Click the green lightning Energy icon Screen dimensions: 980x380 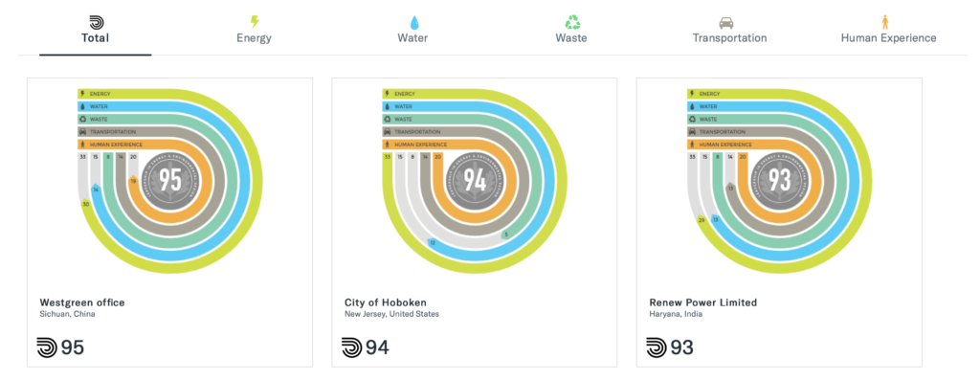[x=255, y=23]
